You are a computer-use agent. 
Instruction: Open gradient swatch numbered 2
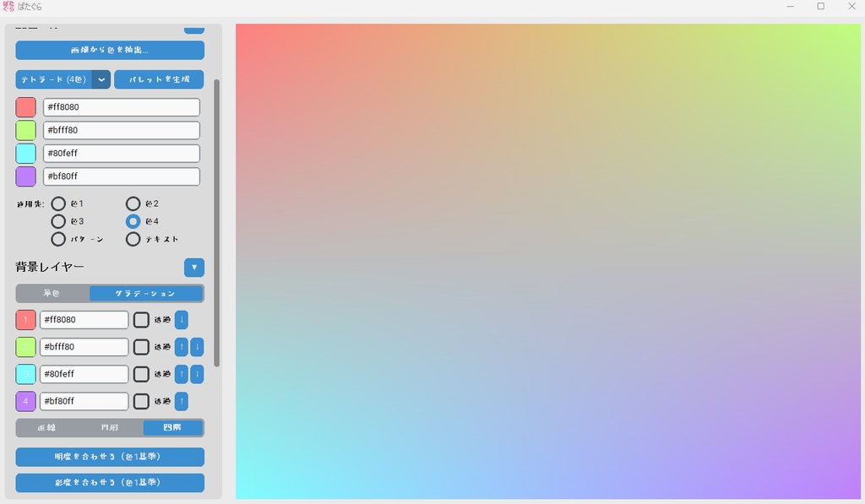coord(26,347)
